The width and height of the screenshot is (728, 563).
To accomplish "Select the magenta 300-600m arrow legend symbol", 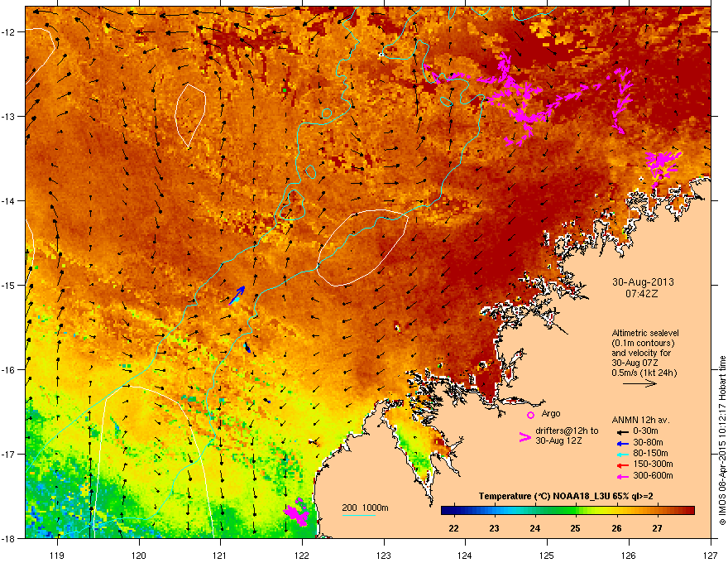I will point(622,476).
